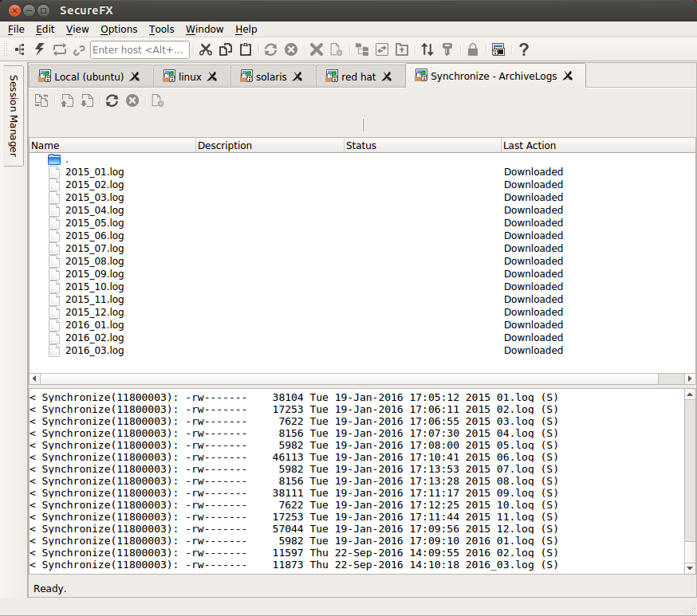Viewport: 697px width, 616px height.
Task: Select the 2015_06.log file entry
Action: 94,235
